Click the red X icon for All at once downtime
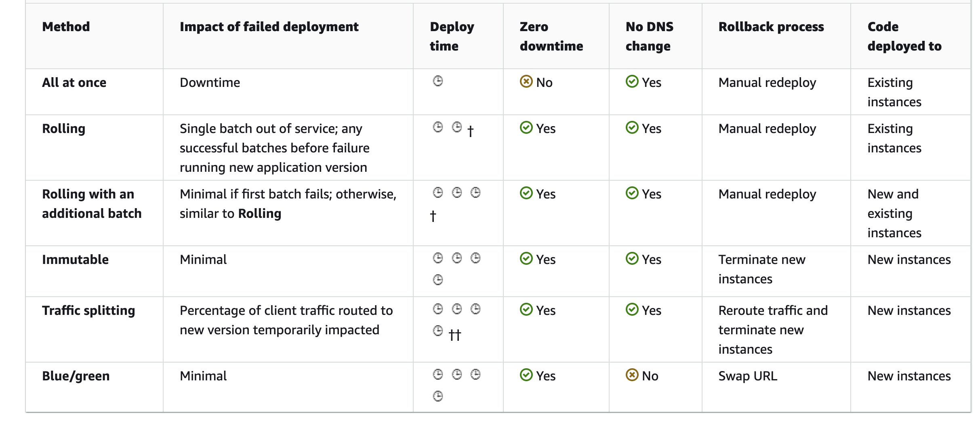 [526, 81]
